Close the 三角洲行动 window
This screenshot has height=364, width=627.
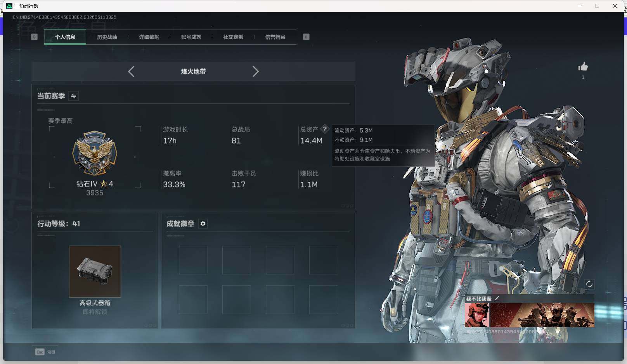615,6
